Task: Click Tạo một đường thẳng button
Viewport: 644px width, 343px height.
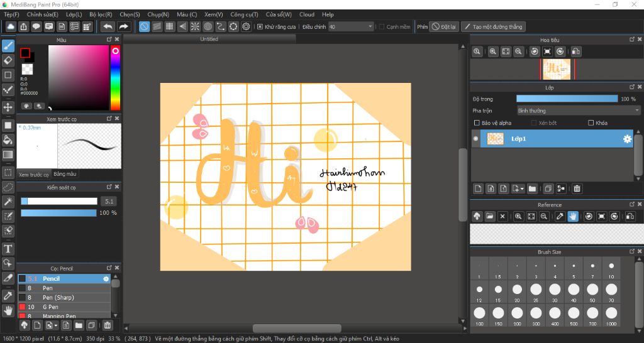Action: pos(493,26)
